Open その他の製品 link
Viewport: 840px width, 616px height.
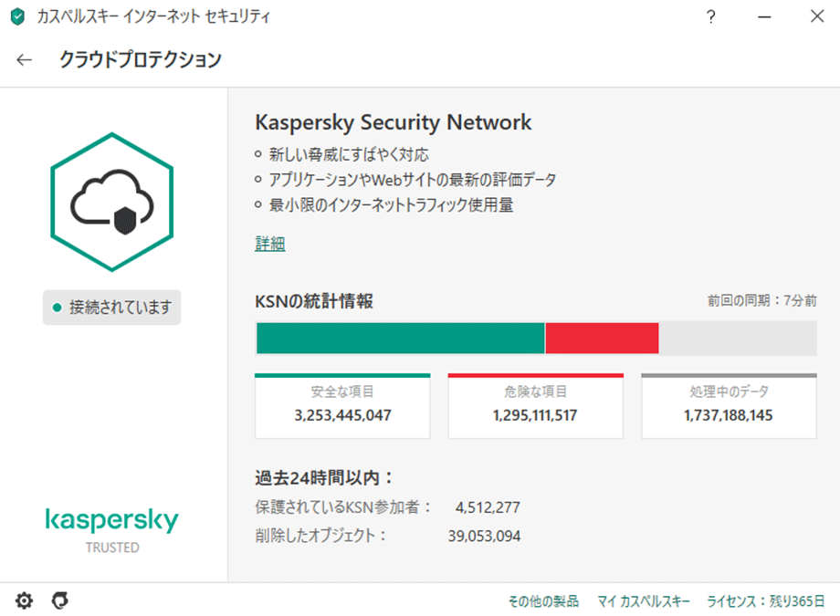point(543,601)
